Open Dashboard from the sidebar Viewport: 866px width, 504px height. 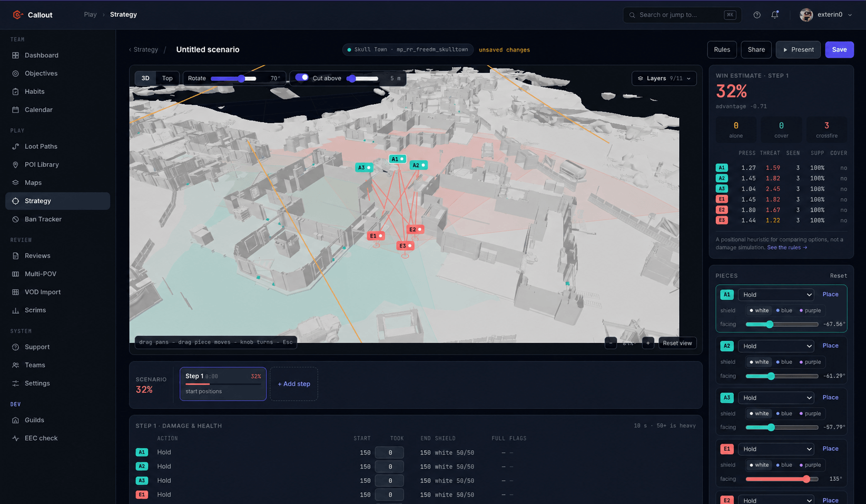[57, 55]
